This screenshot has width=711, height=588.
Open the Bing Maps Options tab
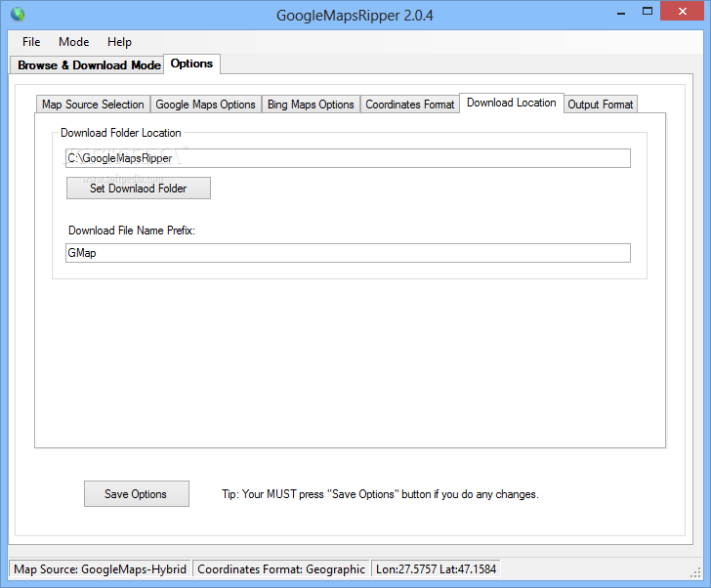(311, 105)
